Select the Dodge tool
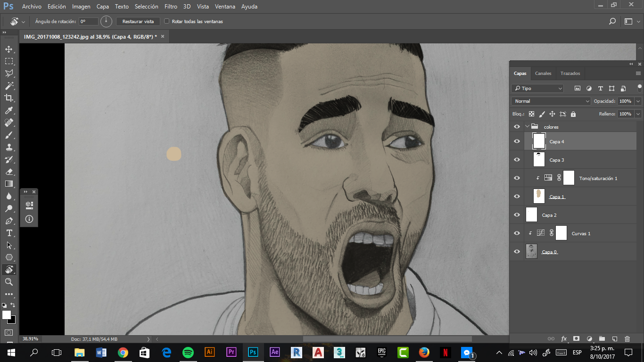The height and width of the screenshot is (362, 644). (9, 208)
